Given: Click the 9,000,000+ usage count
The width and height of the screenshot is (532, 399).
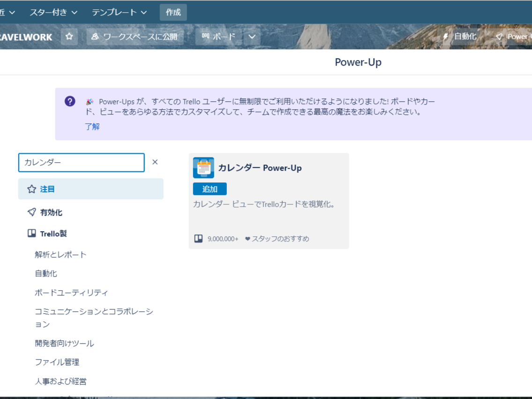Looking at the screenshot, I should (223, 239).
